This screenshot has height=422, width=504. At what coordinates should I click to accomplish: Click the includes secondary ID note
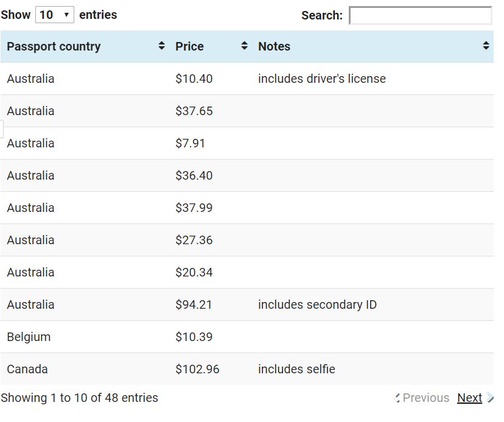coord(317,304)
